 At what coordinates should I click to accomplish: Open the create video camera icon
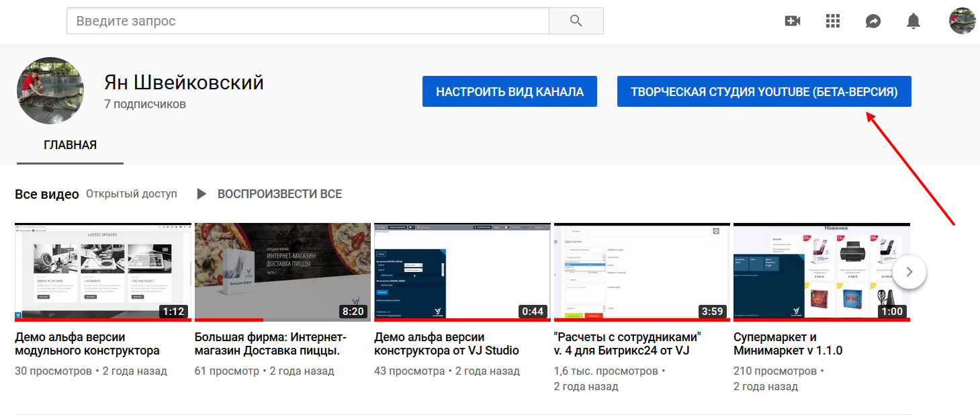coord(793,21)
